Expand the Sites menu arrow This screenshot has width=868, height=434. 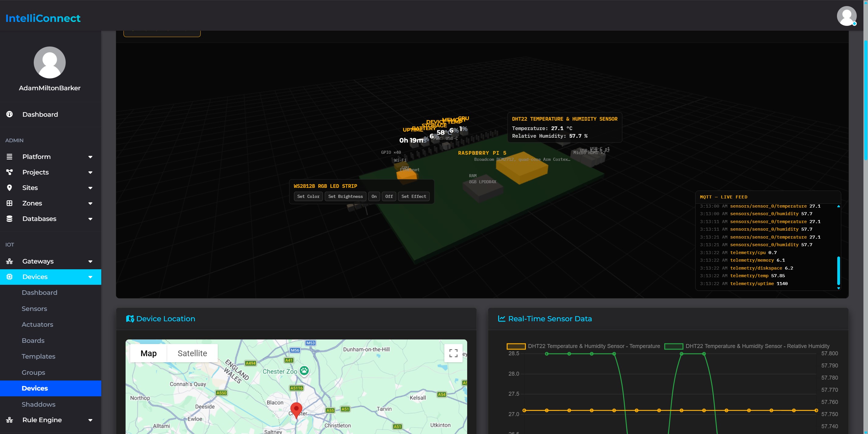pyautogui.click(x=90, y=188)
